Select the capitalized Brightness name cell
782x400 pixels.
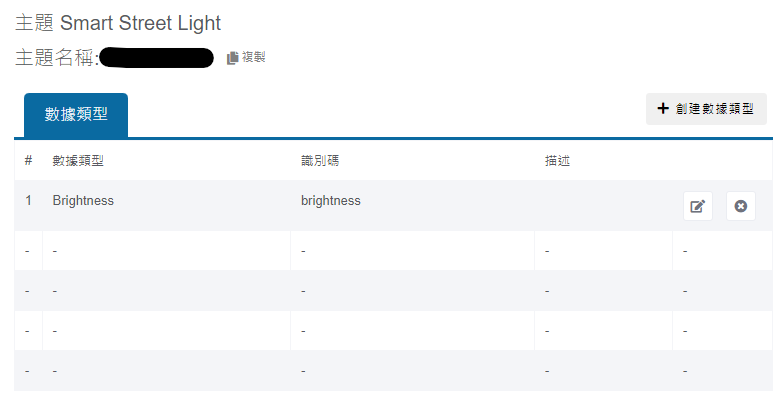coord(83,200)
